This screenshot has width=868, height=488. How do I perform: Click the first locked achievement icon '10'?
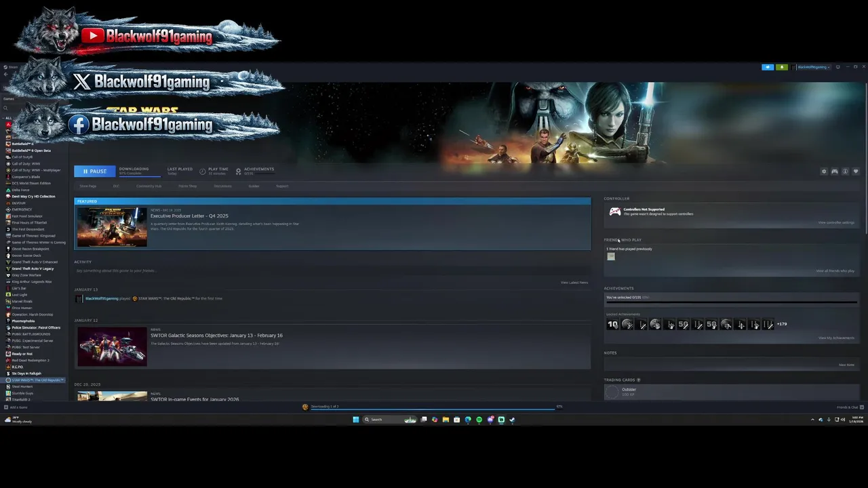click(612, 325)
